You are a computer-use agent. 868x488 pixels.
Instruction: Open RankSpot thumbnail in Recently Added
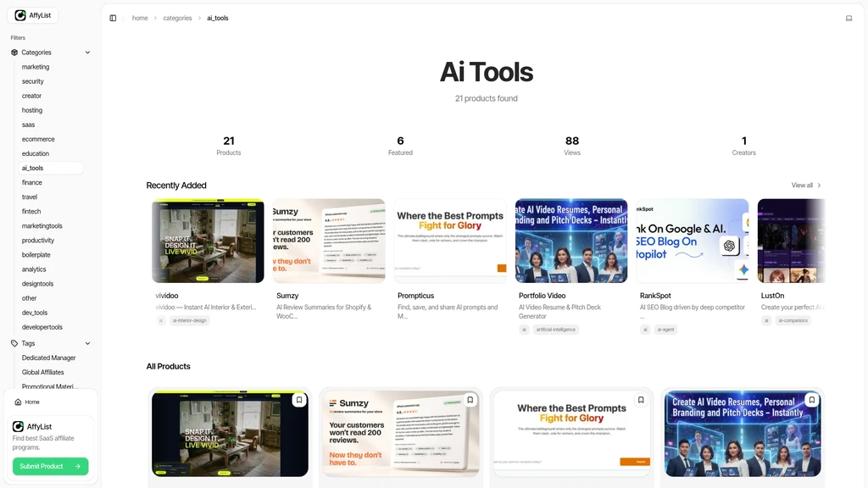click(693, 241)
